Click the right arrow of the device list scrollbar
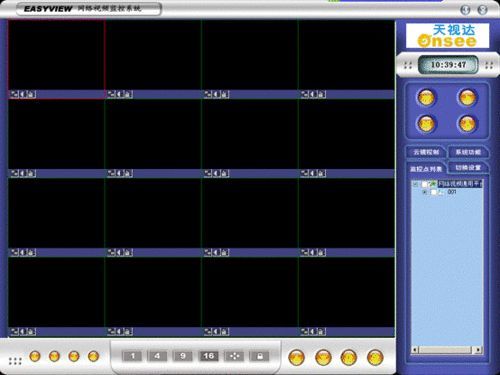Viewport: 500px width, 375px height. click(478, 350)
